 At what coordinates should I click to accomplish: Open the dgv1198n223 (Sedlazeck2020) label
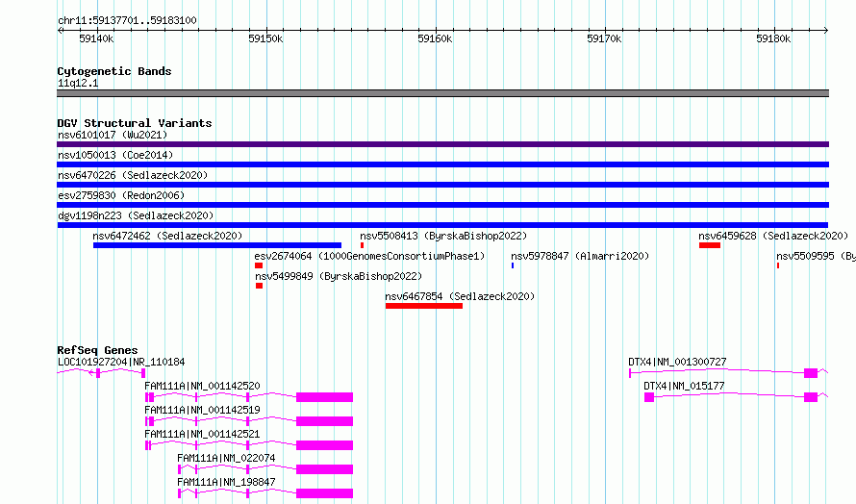tap(136, 215)
